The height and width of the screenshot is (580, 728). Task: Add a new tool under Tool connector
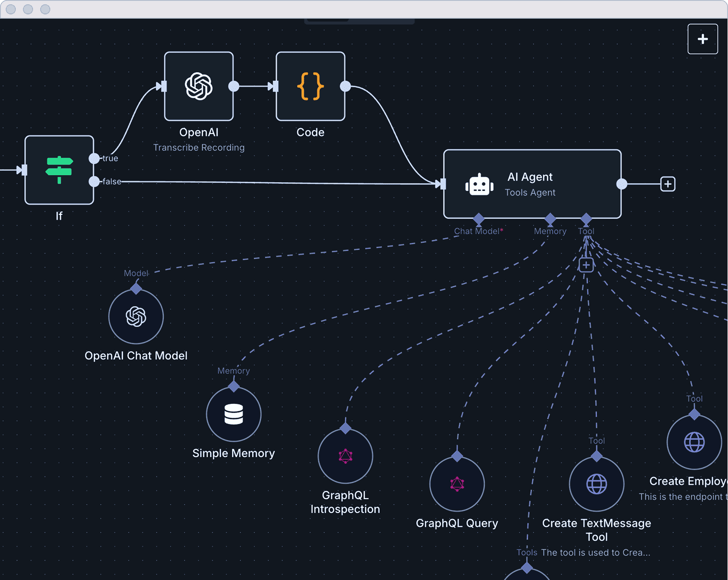coord(586,265)
